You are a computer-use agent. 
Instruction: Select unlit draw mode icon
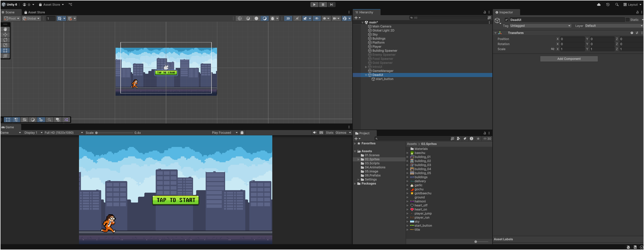256,18
